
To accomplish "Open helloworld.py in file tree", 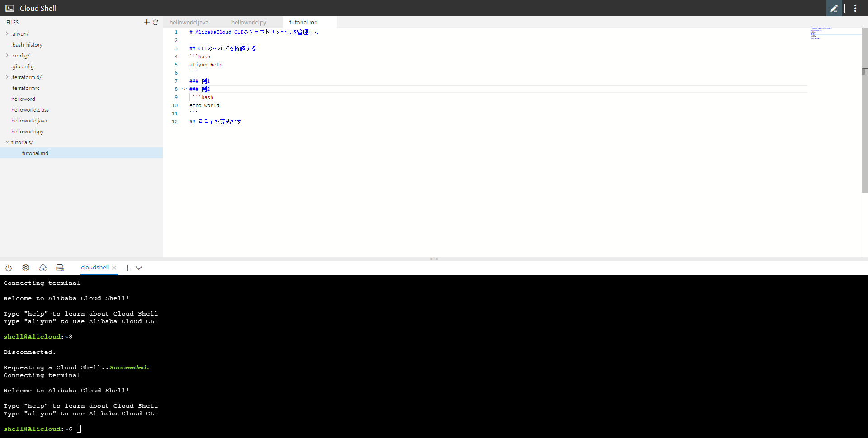I will click(x=28, y=132).
